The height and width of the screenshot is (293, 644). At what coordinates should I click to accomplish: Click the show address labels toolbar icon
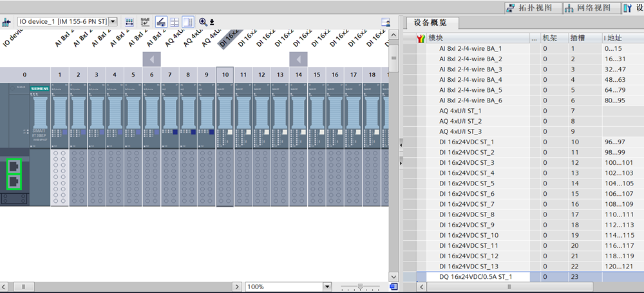tap(128, 22)
